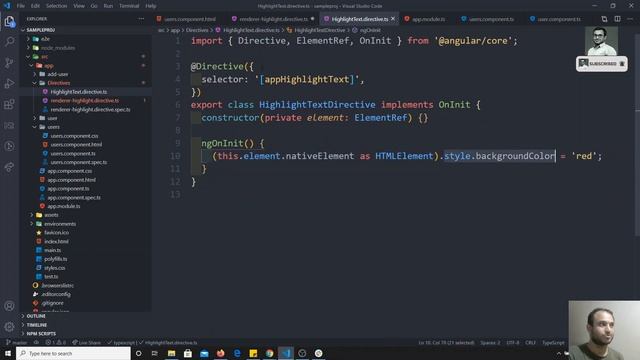Open .gitignore file
Viewport: 640px width, 360px height.
tap(53, 303)
